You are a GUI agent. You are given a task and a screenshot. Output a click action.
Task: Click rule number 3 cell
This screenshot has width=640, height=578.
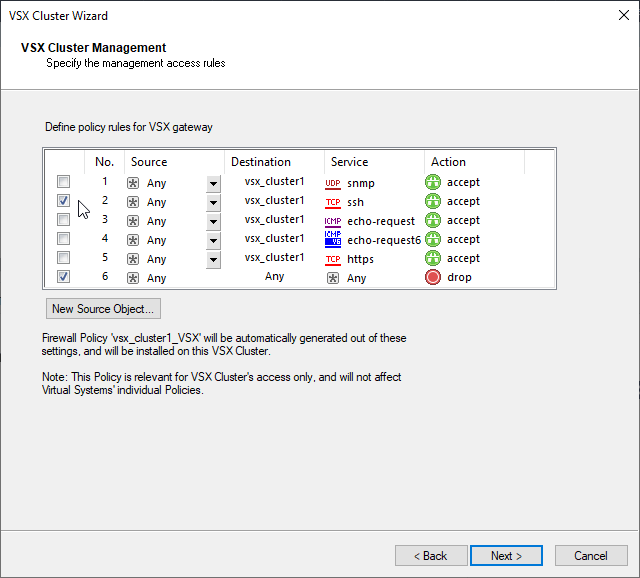click(x=105, y=219)
